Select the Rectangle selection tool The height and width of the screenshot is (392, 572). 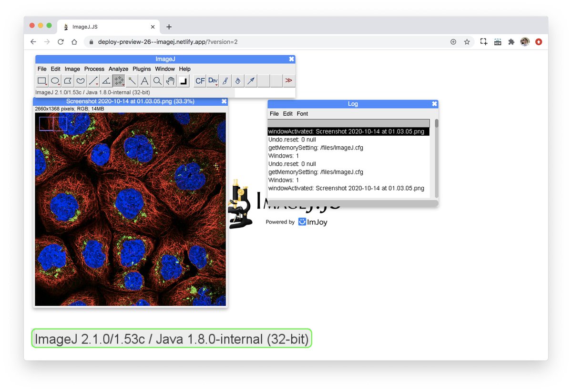click(42, 81)
